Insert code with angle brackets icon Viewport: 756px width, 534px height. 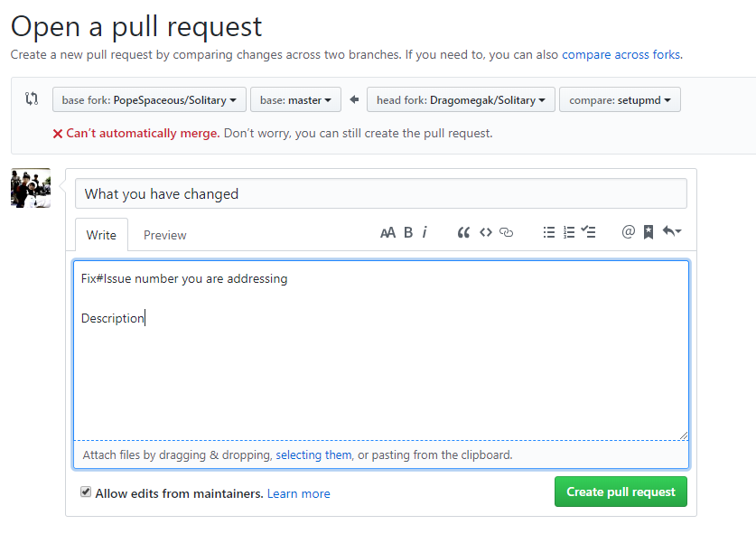tap(486, 232)
